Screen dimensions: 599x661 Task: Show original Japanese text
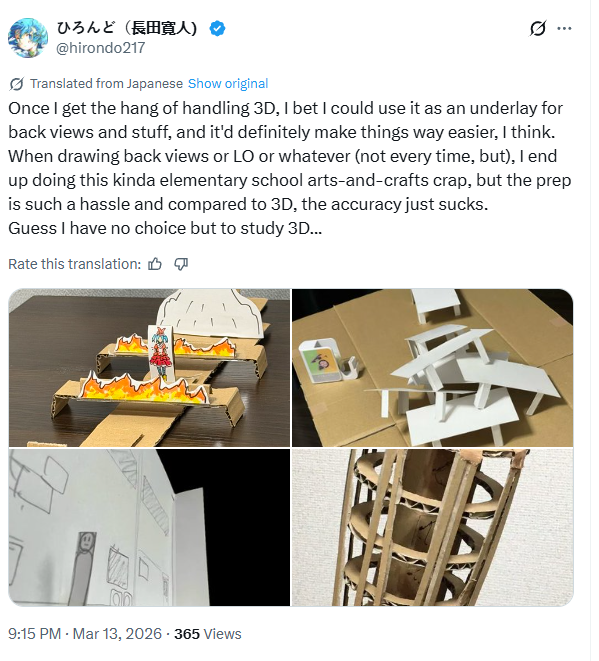click(x=228, y=83)
